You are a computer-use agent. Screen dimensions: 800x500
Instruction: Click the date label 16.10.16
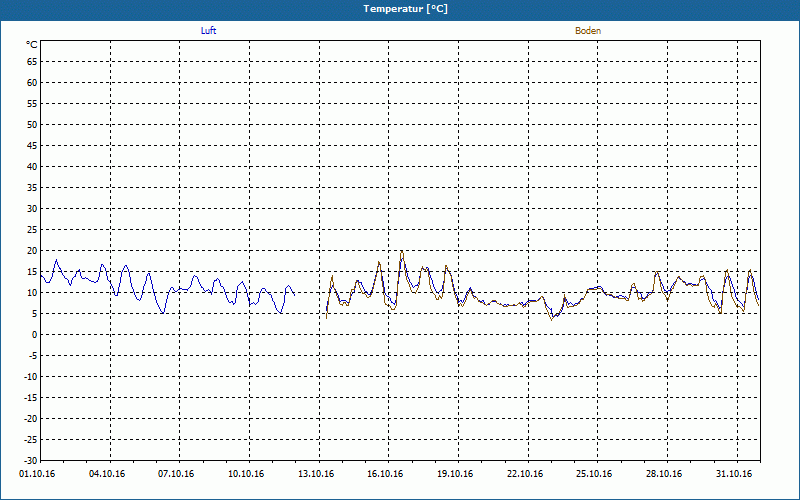[x=385, y=474]
